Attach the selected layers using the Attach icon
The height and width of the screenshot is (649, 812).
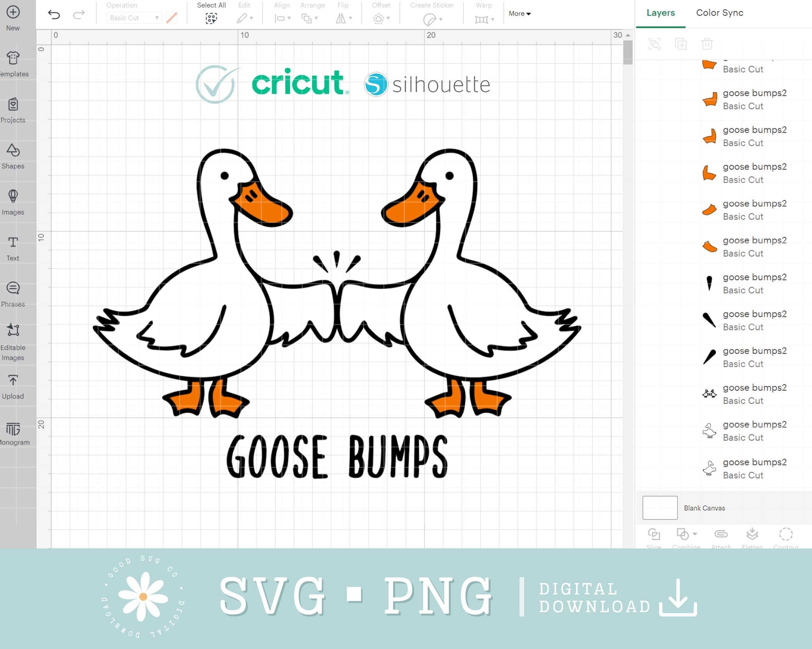tap(721, 534)
